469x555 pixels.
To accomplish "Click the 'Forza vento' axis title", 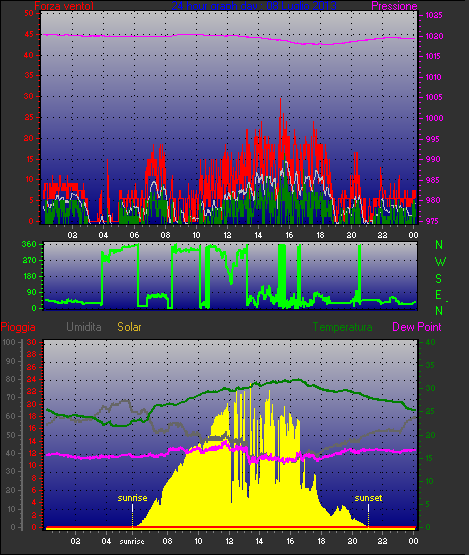I will click(64, 6).
